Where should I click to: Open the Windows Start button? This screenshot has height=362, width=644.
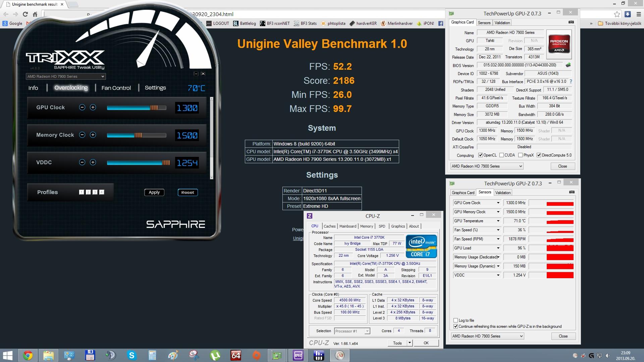[7, 355]
